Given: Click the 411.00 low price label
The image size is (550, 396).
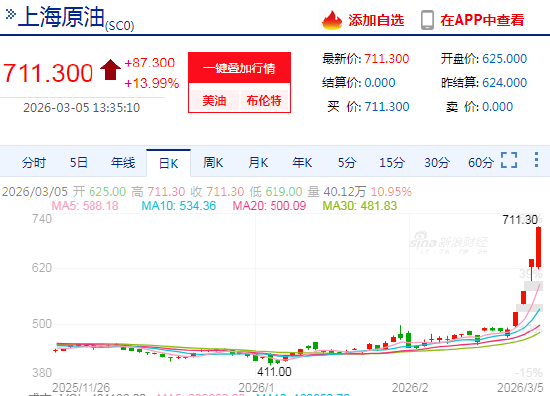Looking at the screenshot, I should click(274, 372).
